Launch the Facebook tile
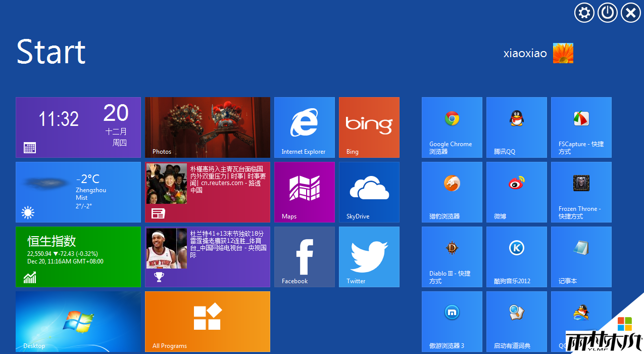The height and width of the screenshot is (354, 644). [305, 257]
